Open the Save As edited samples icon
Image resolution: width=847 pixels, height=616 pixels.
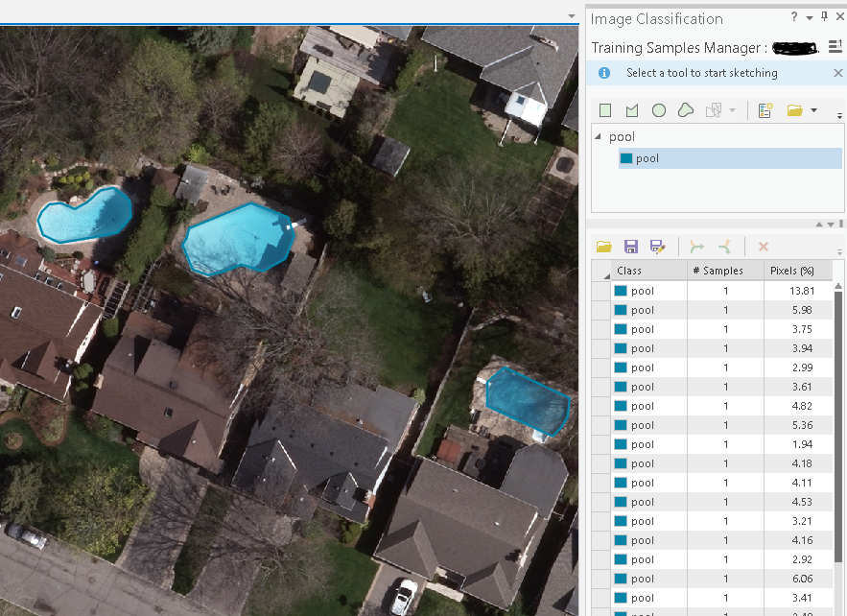(658, 246)
